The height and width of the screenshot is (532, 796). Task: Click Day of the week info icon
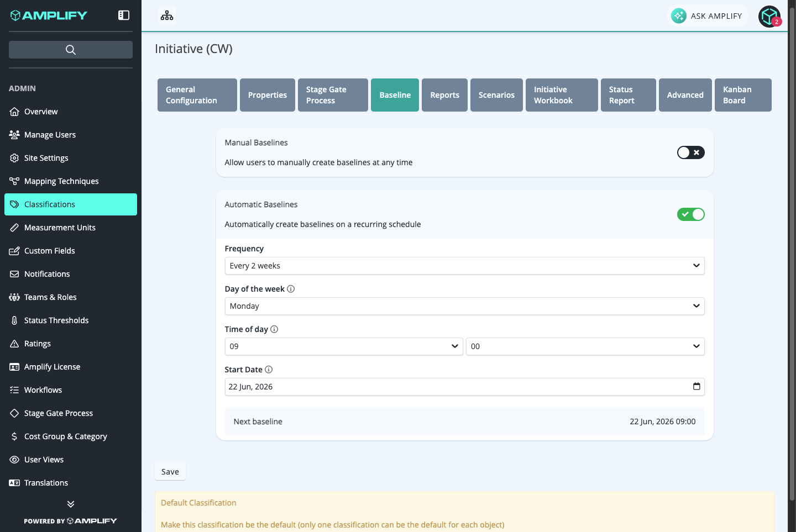click(291, 289)
